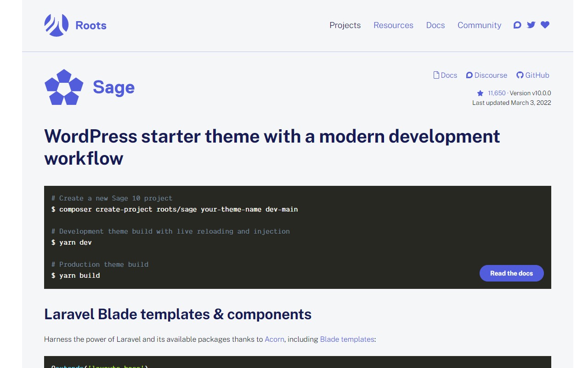This screenshot has width=588, height=368.
Task: Follow the Blade templates link
Action: click(347, 339)
